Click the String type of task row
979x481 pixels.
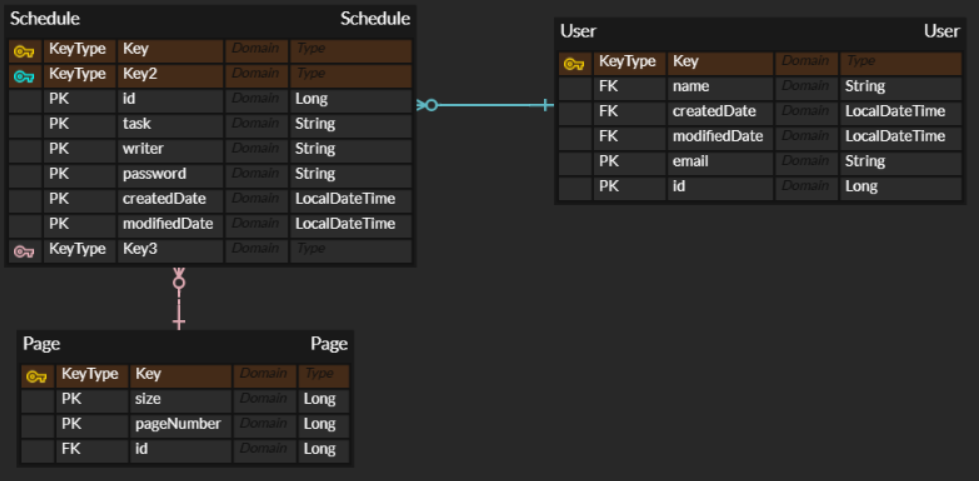351,126
